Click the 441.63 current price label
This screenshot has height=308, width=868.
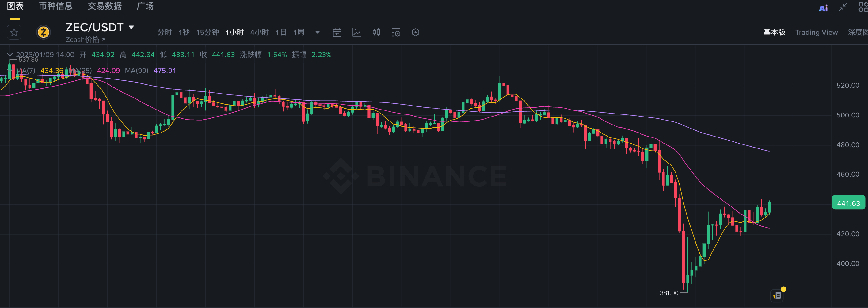848,203
